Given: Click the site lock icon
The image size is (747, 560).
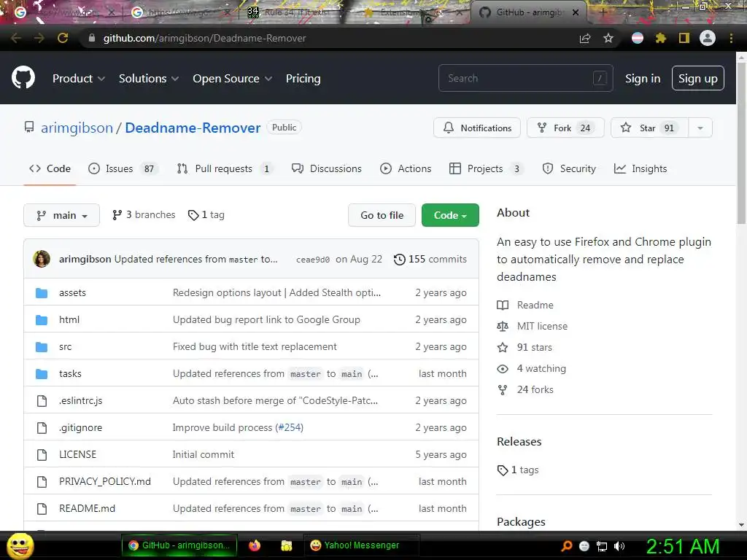Looking at the screenshot, I should click(x=92, y=38).
